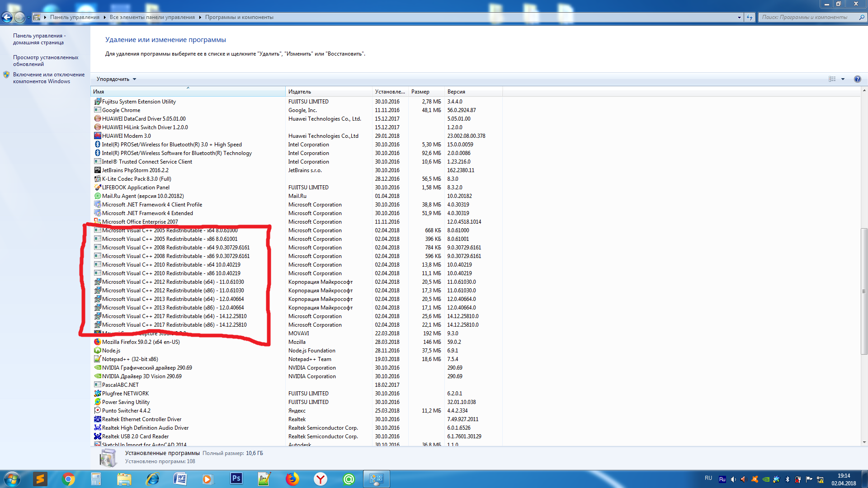The width and height of the screenshot is (868, 488).
Task: Open Просмотр установленных обновлений link
Action: click(46, 61)
